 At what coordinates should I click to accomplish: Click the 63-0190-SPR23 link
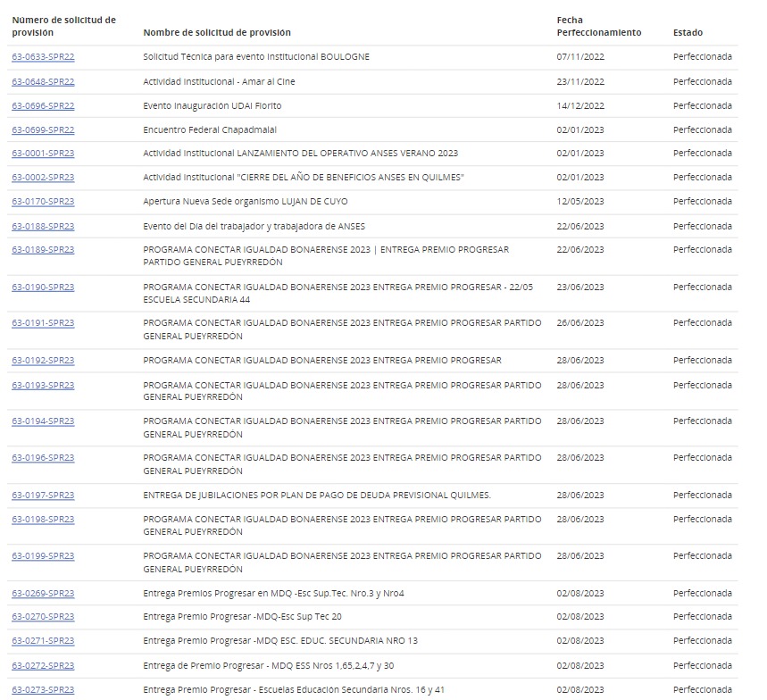[43, 287]
